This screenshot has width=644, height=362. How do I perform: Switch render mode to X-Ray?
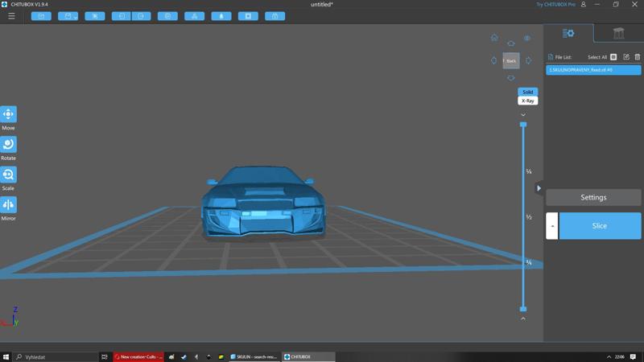527,101
